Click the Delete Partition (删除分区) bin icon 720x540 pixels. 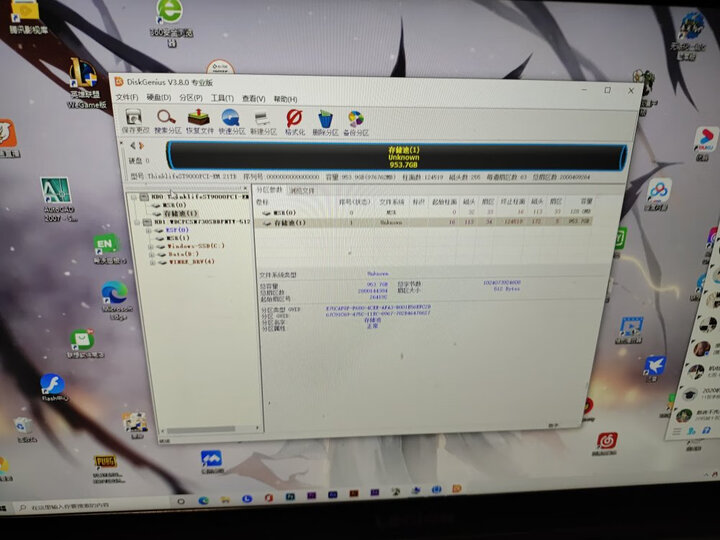click(x=325, y=123)
